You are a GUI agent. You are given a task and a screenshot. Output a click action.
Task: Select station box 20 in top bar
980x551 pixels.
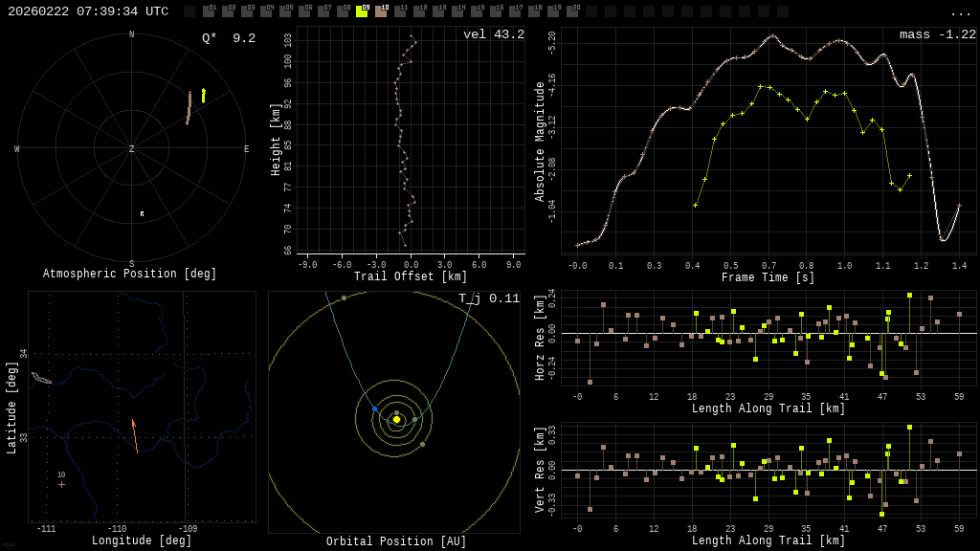[572, 11]
